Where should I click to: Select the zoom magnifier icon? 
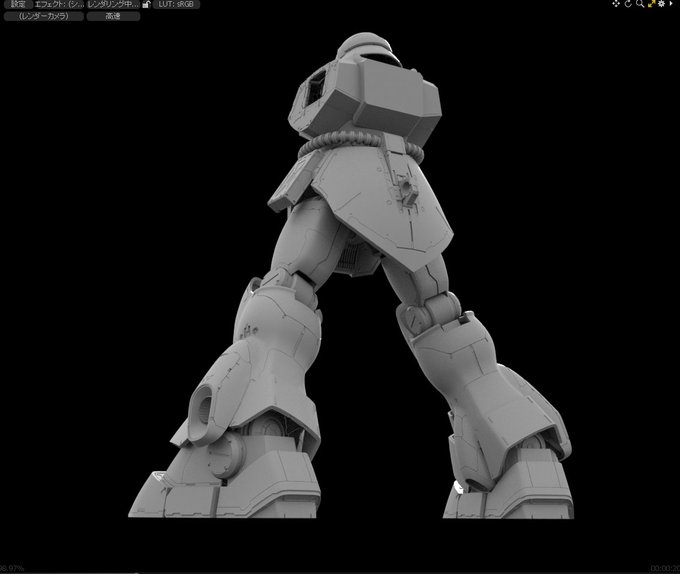[x=640, y=4]
